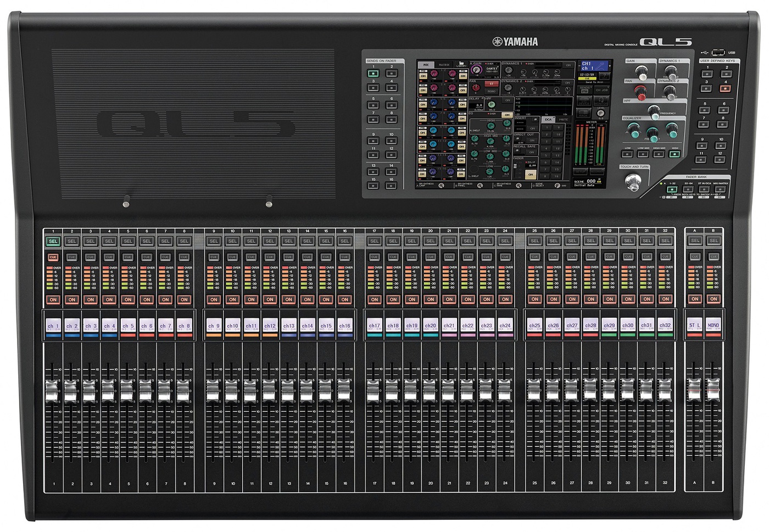Viewport: 769px width, 532px height.
Task: Select the HIGH equalizer band key
Action: (675, 154)
